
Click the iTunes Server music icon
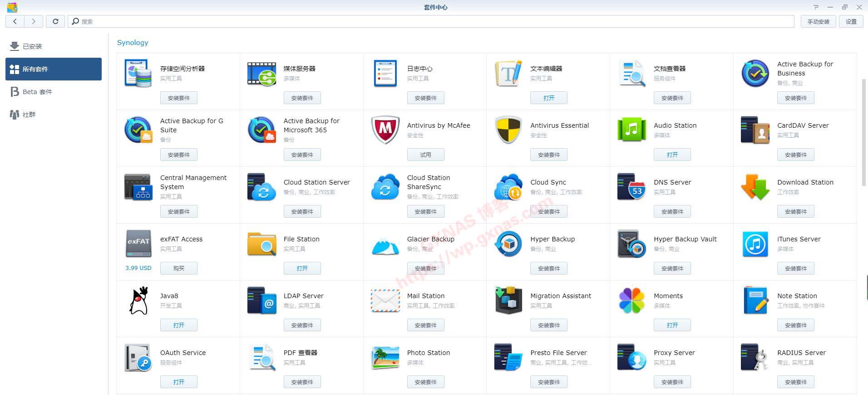click(x=755, y=244)
